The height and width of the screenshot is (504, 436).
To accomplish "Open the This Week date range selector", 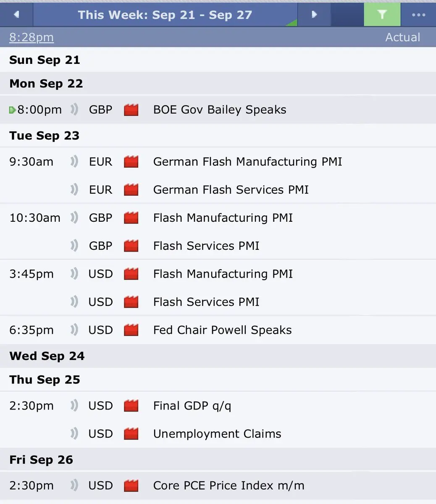I will pyautogui.click(x=165, y=15).
